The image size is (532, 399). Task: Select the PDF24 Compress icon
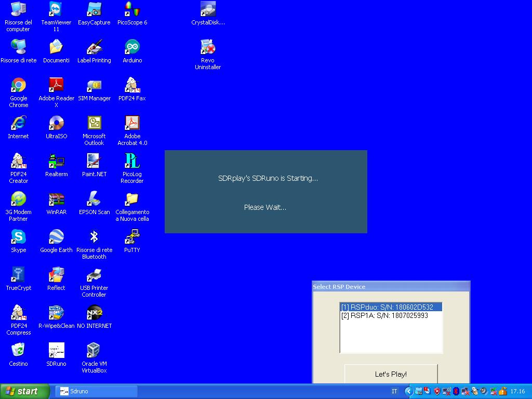coord(18,313)
